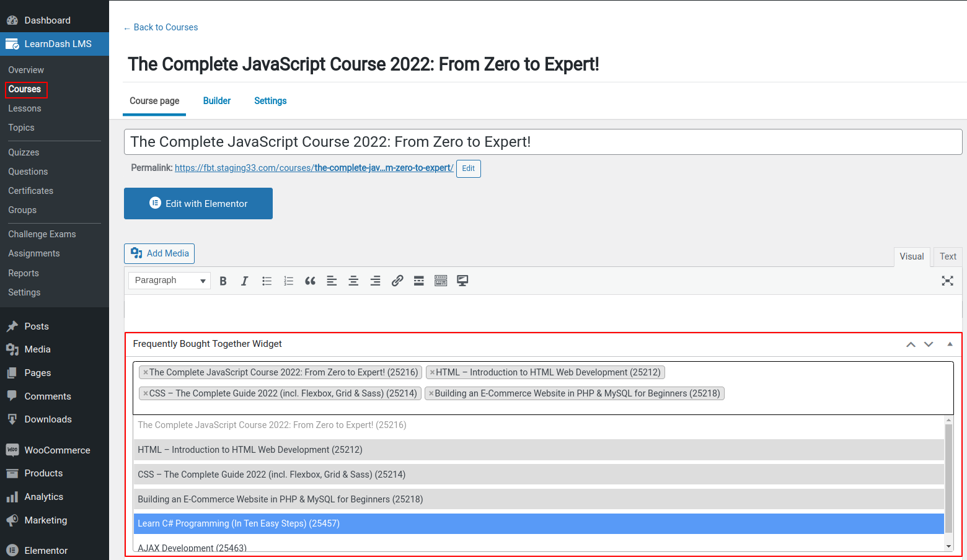Remove the E-Commerce Website PHP tag

coord(431,394)
